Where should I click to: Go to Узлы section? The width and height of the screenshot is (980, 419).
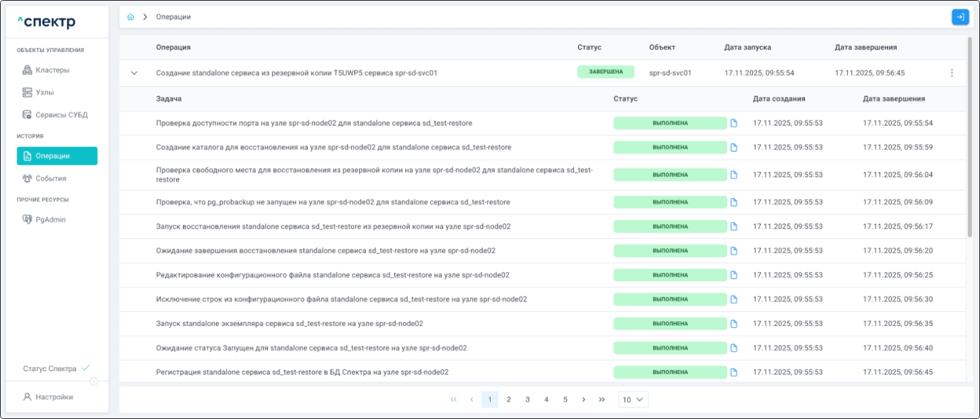45,92
